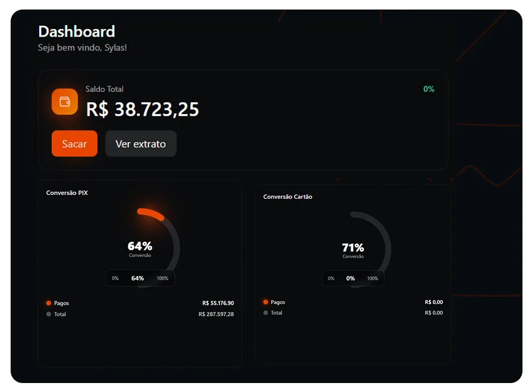The width and height of the screenshot is (532, 392).
Task: Click the Dashboard heading
Action: pyautogui.click(x=77, y=31)
